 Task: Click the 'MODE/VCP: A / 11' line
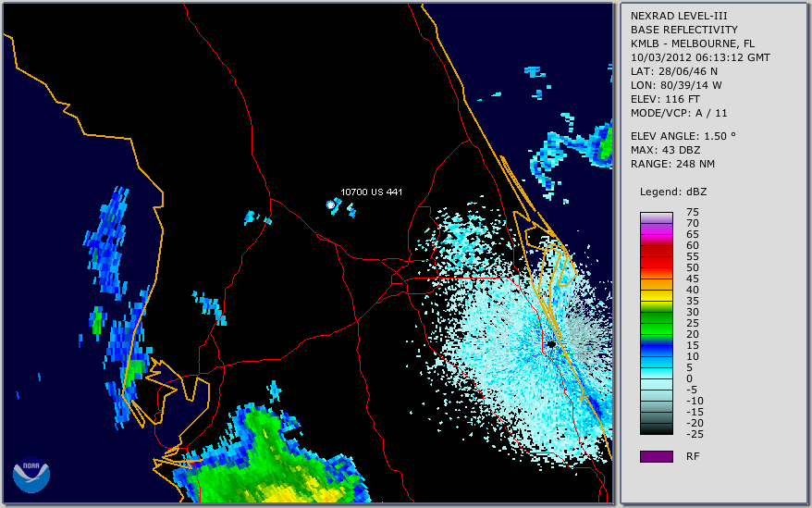click(x=679, y=113)
